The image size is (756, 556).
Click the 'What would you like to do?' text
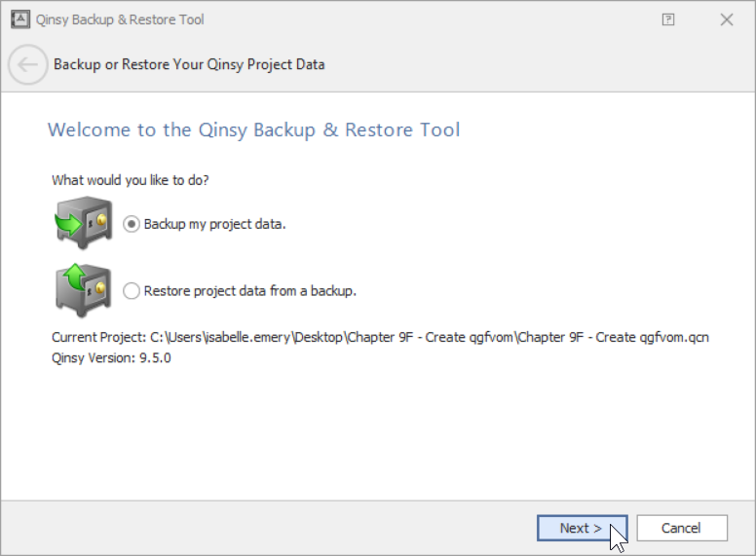(131, 180)
